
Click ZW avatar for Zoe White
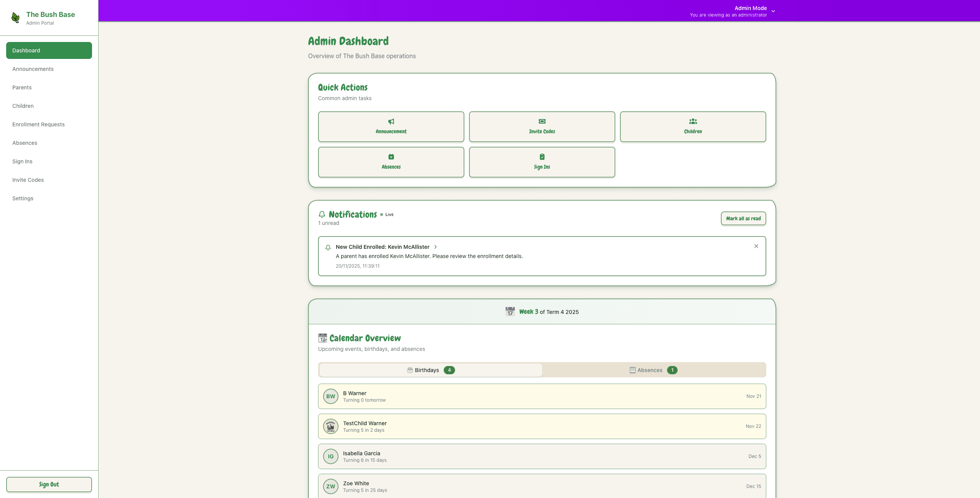tap(330, 486)
